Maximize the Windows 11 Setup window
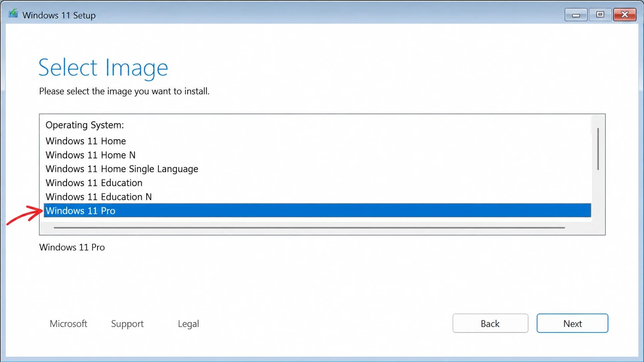644x362 pixels. (x=600, y=15)
